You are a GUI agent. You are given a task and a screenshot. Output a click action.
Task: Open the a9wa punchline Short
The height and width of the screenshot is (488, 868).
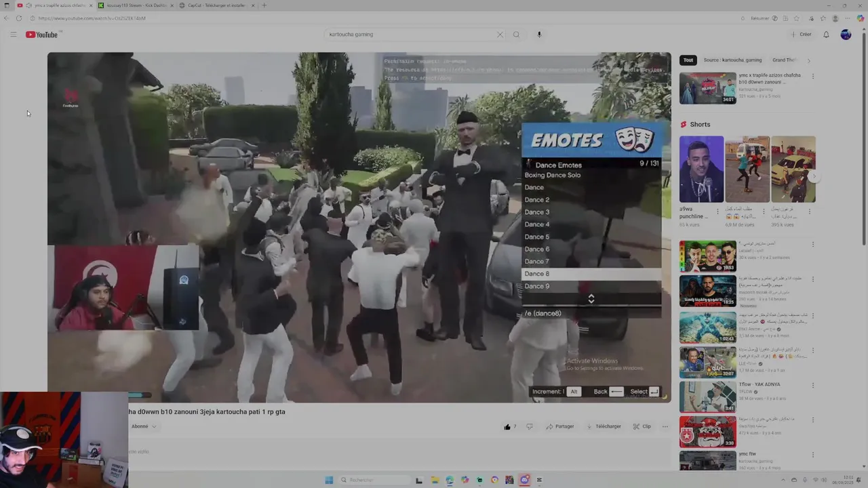pos(701,169)
